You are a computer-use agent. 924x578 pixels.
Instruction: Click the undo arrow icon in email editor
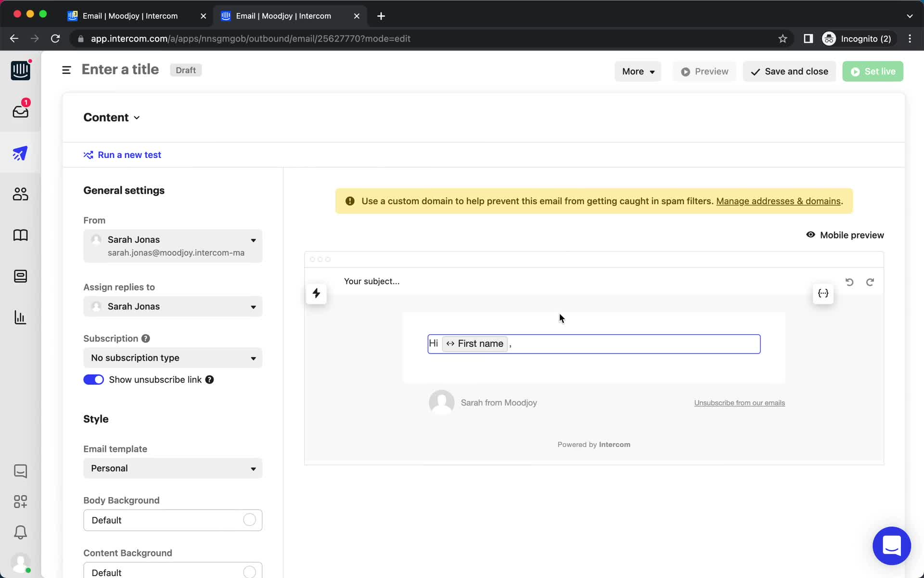(849, 282)
